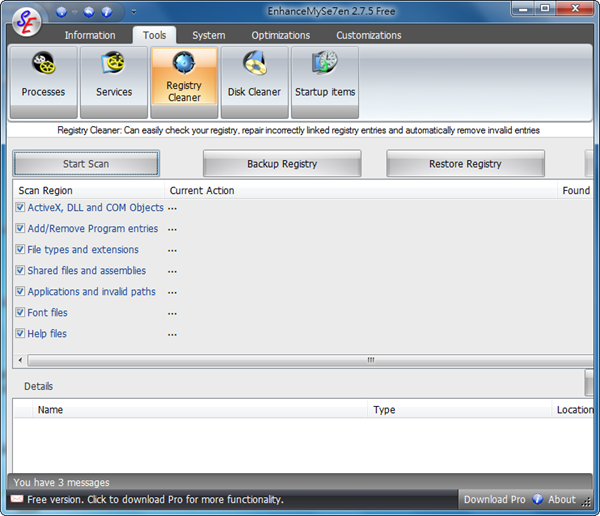Switch to the Information tab
This screenshot has width=600, height=516.
pyautogui.click(x=90, y=35)
